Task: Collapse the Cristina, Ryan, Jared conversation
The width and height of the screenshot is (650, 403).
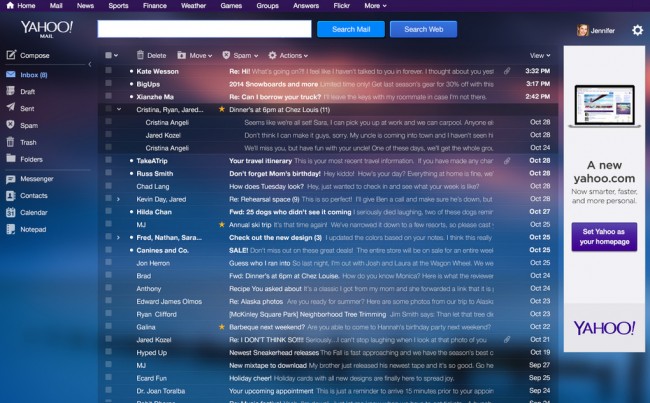Action: (x=119, y=109)
